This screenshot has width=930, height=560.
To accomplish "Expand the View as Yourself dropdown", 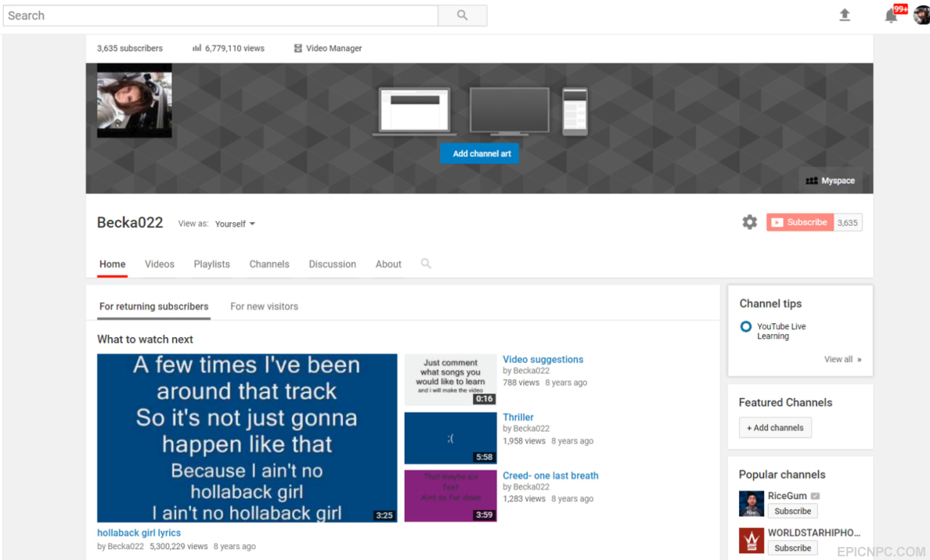I will [235, 224].
